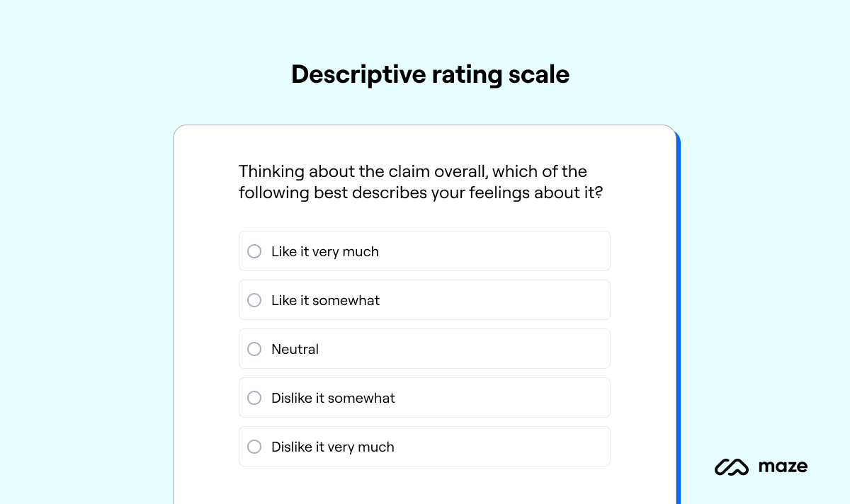This screenshot has width=850, height=504.
Task: Click the 'maze' wordmark text
Action: pos(782,466)
